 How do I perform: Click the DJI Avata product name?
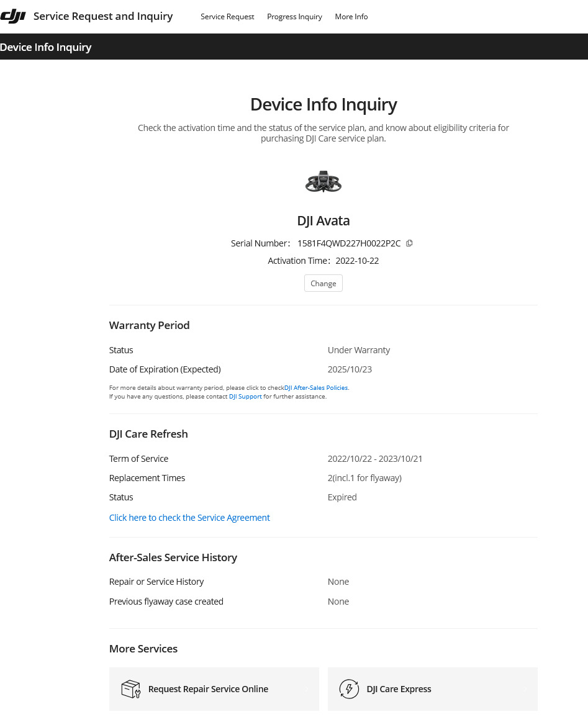pyautogui.click(x=323, y=220)
